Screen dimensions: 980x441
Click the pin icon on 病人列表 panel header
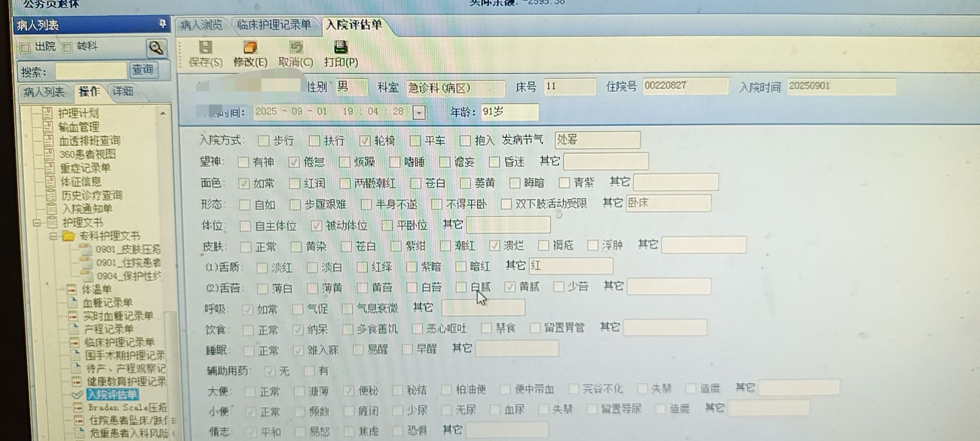pyautogui.click(x=163, y=24)
